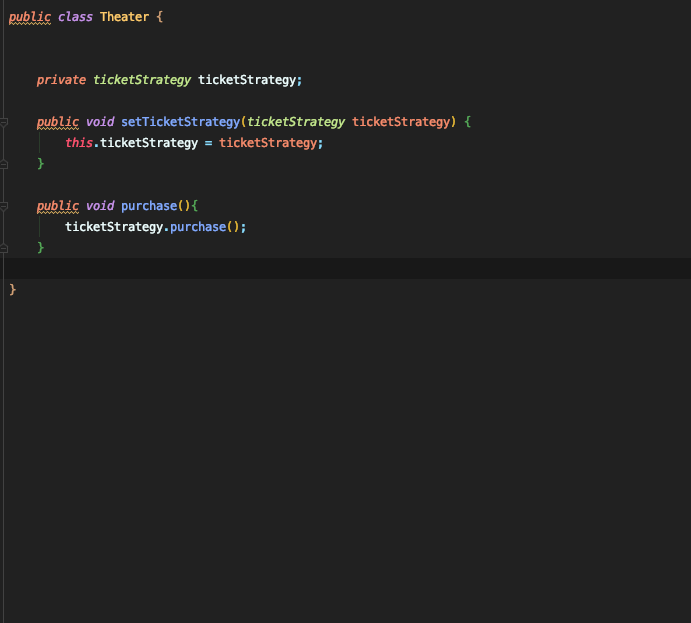Collapse the setTicketStrategy method fold marker

(4, 122)
